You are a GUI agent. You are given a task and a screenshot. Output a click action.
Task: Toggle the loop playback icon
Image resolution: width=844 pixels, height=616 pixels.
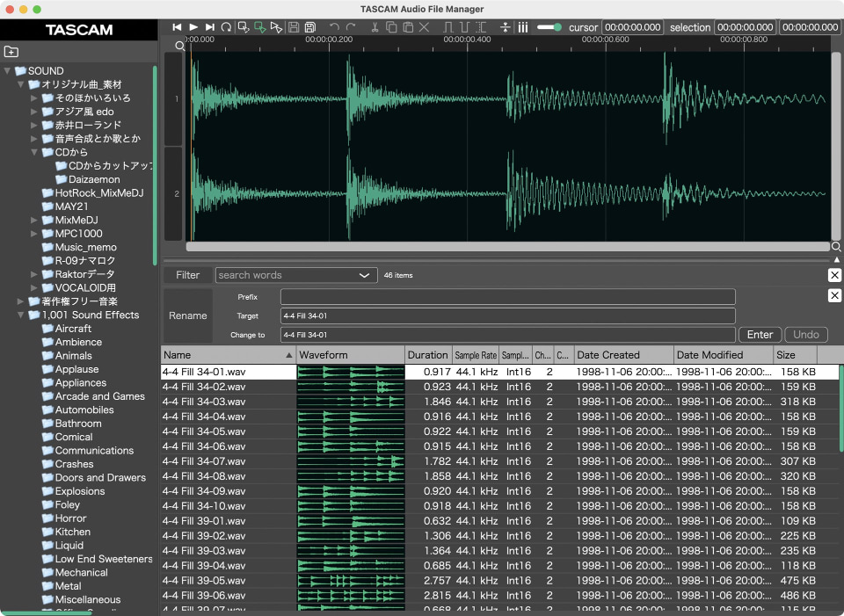(x=226, y=28)
